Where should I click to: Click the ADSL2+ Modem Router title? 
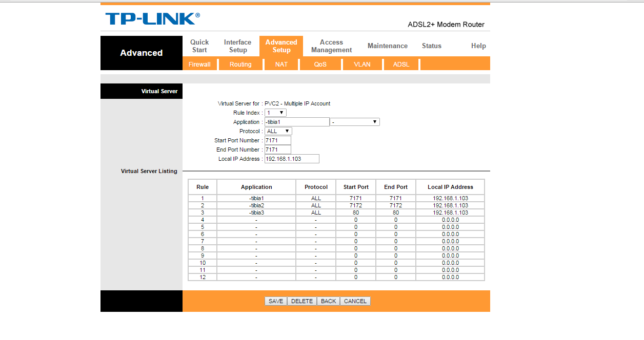tap(446, 25)
